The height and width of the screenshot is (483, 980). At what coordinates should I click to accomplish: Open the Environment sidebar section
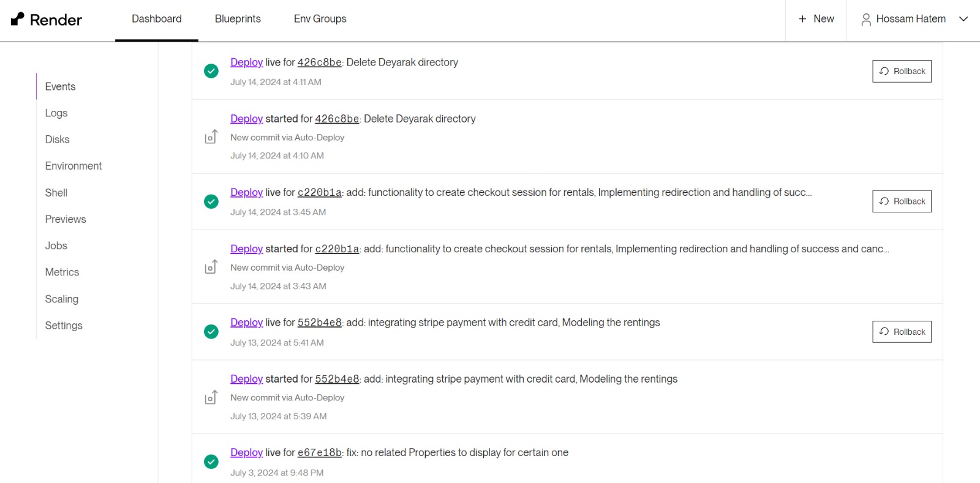click(73, 166)
